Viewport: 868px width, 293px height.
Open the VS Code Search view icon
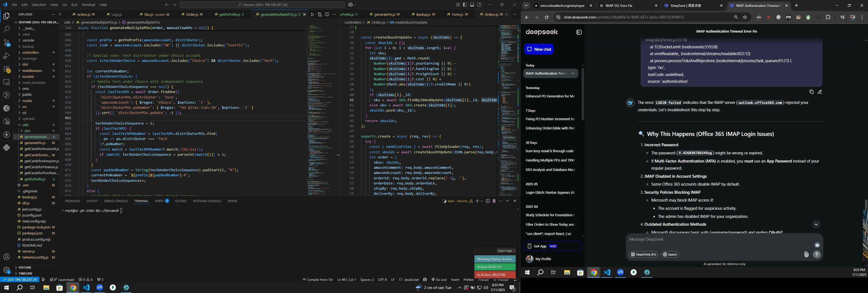(7, 29)
